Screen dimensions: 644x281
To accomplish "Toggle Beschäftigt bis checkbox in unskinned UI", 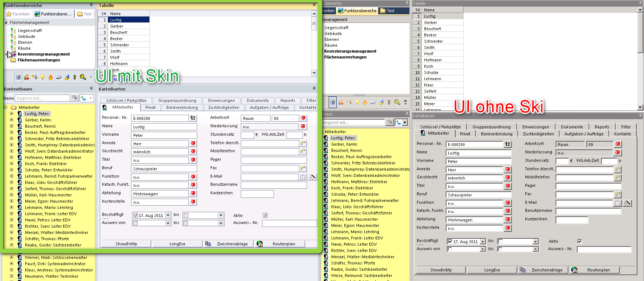I will (500, 242).
